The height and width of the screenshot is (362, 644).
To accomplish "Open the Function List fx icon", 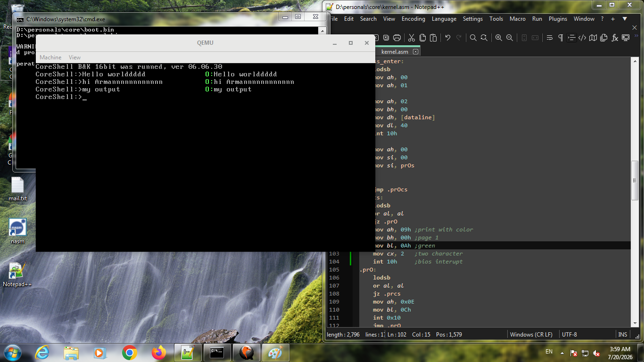I will (x=615, y=38).
